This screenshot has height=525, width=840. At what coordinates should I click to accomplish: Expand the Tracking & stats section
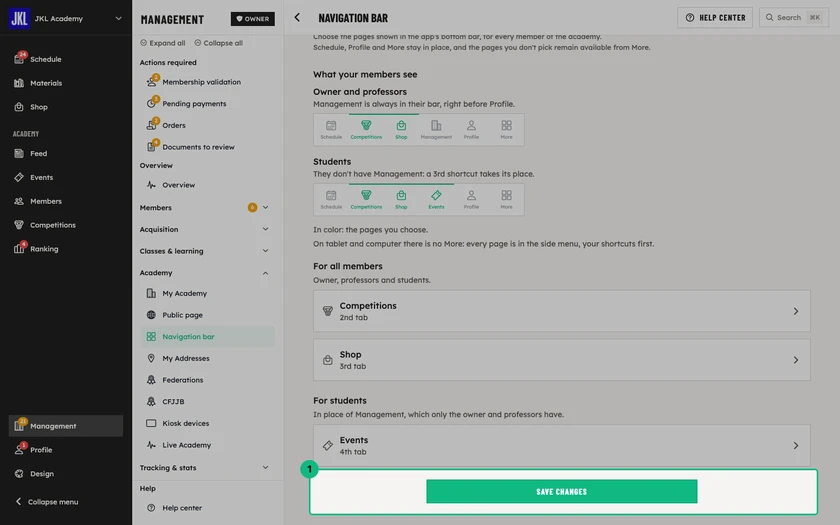(265, 468)
